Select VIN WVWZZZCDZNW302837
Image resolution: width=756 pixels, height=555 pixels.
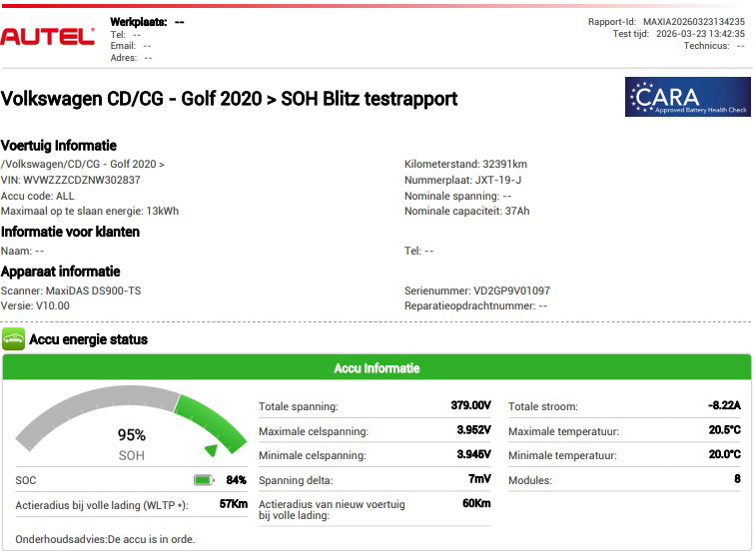click(71, 180)
